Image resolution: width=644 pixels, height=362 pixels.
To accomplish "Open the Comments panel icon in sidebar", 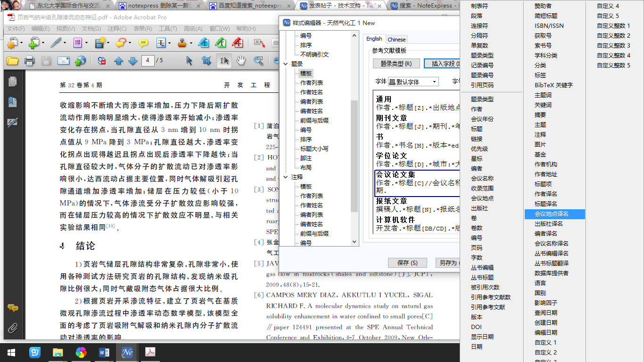I will click(x=13, y=308).
